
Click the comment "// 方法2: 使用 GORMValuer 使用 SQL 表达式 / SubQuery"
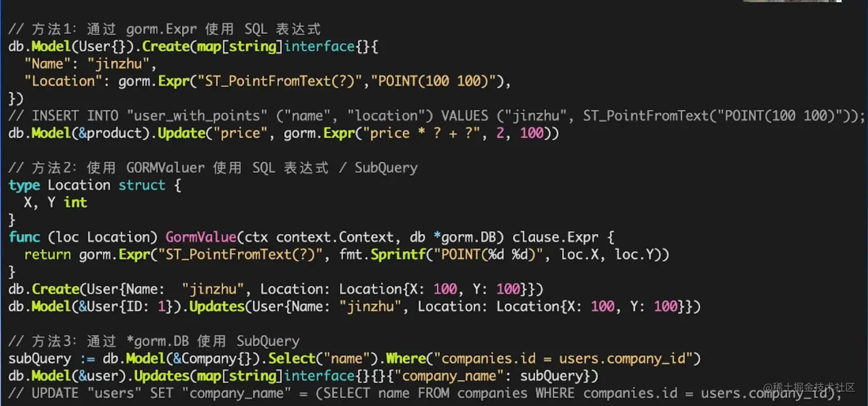pos(213,168)
